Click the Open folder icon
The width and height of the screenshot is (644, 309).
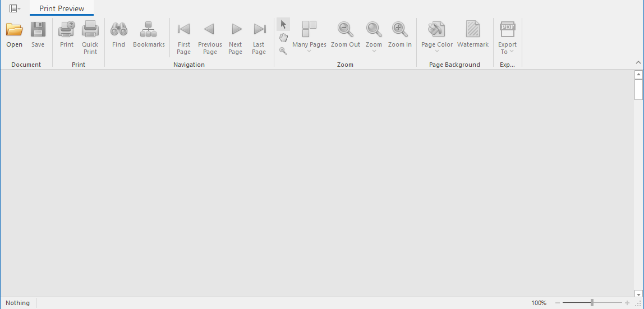[x=15, y=29]
